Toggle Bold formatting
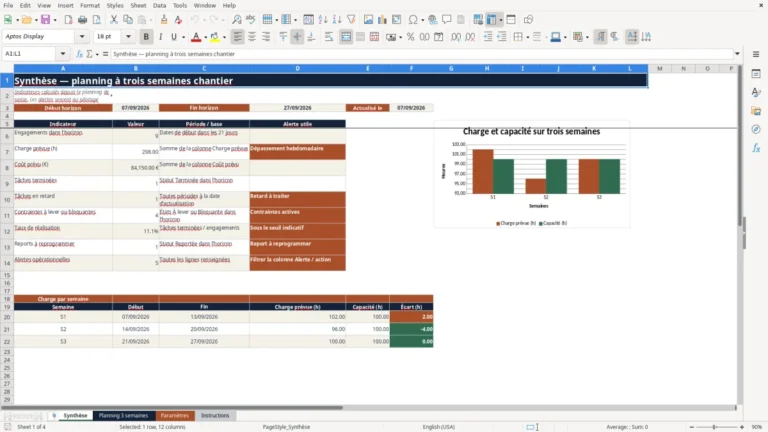Image resolution: width=768 pixels, height=432 pixels. [x=146, y=37]
